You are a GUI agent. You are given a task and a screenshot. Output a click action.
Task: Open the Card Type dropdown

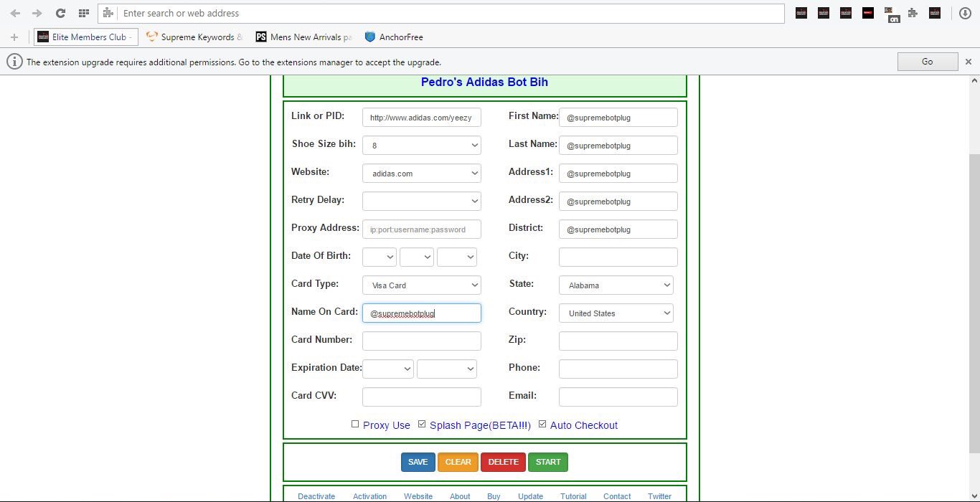[x=422, y=285]
